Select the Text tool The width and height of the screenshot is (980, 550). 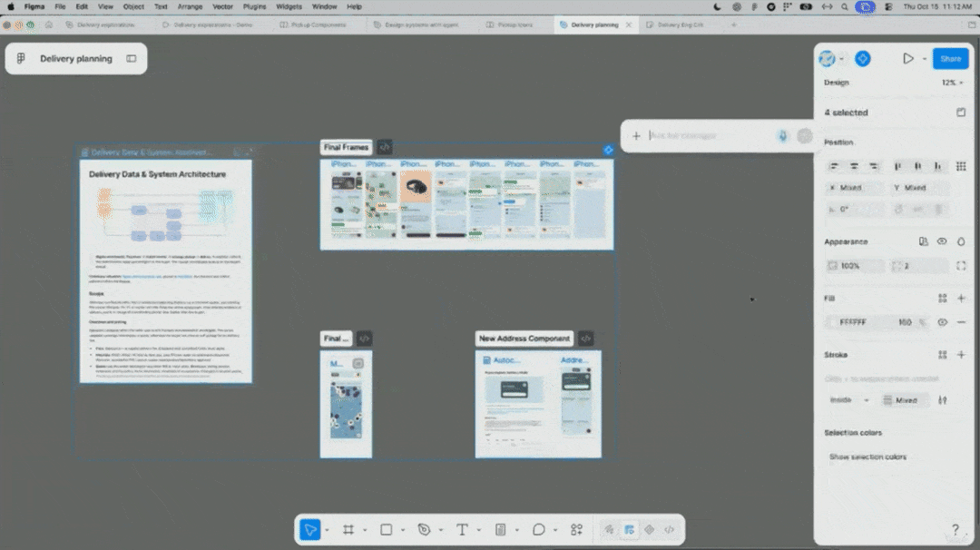coord(462,530)
